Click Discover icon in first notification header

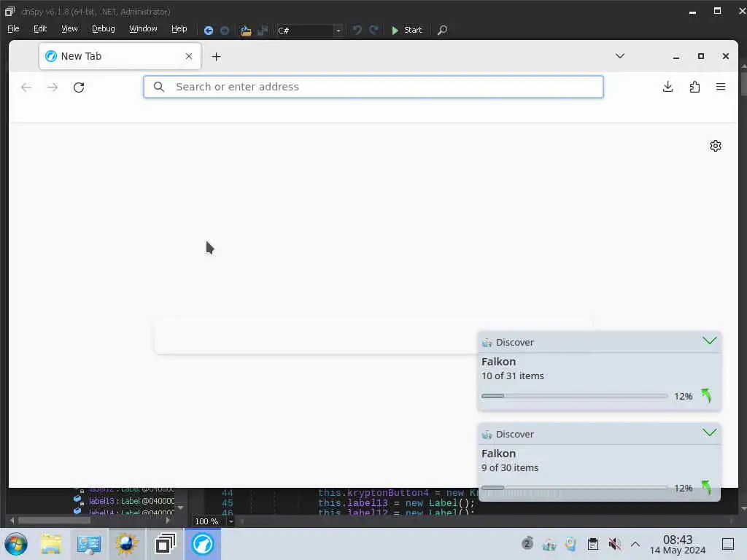click(x=487, y=343)
